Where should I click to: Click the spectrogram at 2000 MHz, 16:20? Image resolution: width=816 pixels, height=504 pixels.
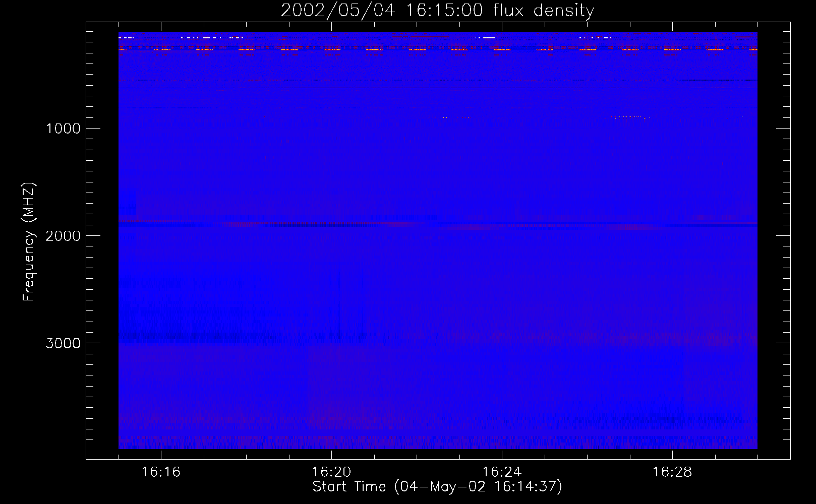tap(331, 235)
